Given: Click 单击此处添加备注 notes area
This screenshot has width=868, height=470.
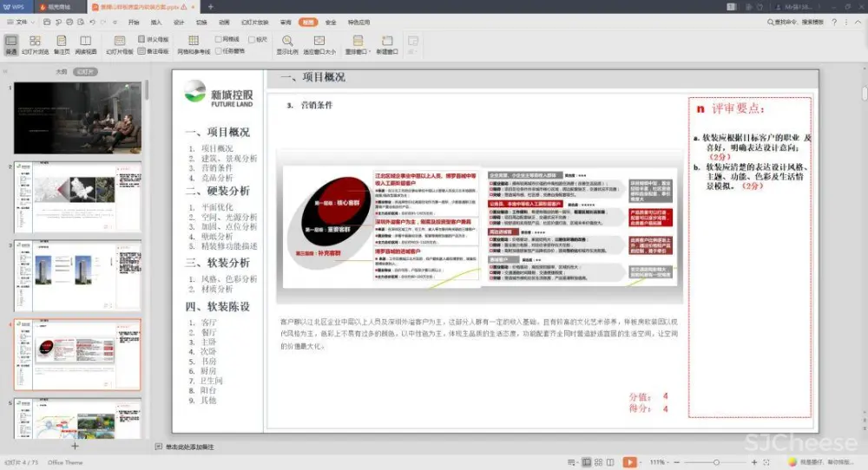Looking at the screenshot, I should click(x=189, y=447).
